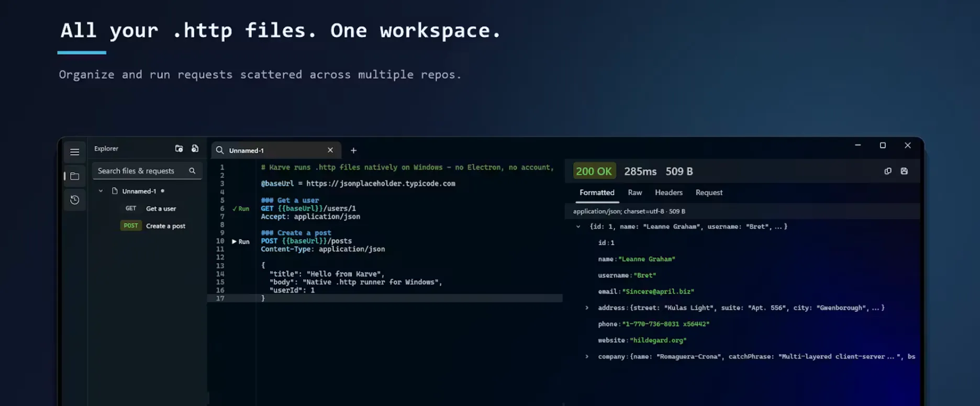Screen dimensions: 980x406
Task: Click the magnifier icon on Unnamed-1 tab
Action: pyautogui.click(x=220, y=150)
